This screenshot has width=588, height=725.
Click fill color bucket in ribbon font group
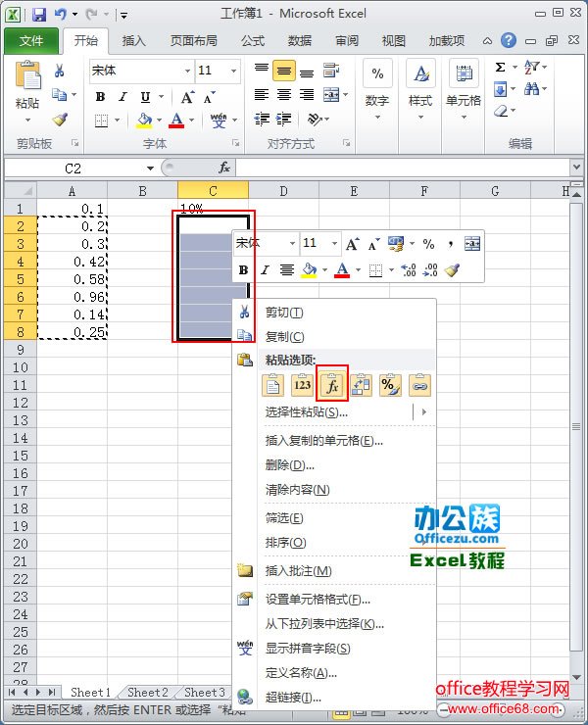[x=144, y=120]
